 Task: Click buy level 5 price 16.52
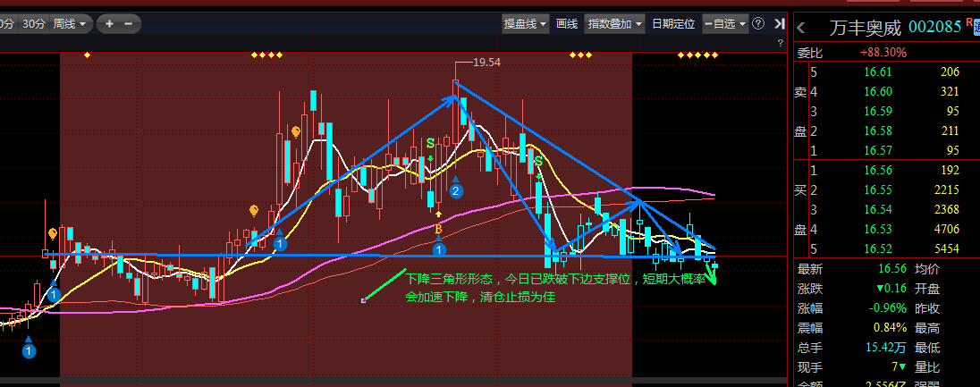click(877, 248)
